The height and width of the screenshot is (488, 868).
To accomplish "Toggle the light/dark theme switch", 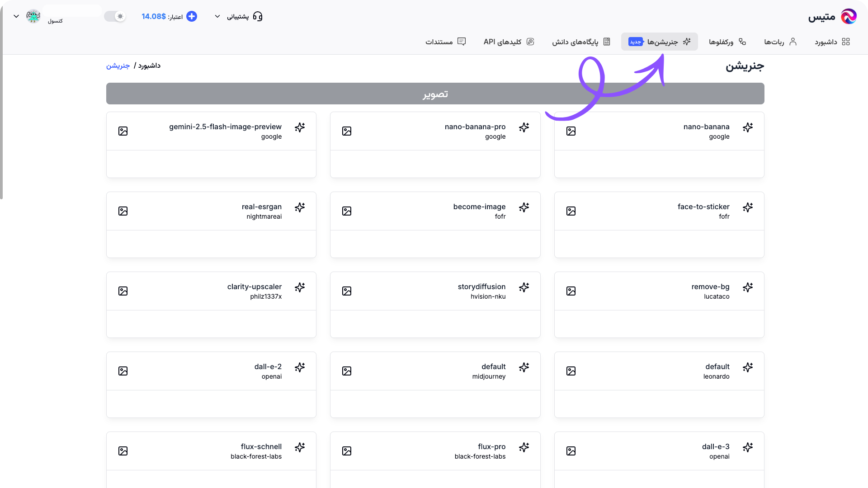I will 115,16.
